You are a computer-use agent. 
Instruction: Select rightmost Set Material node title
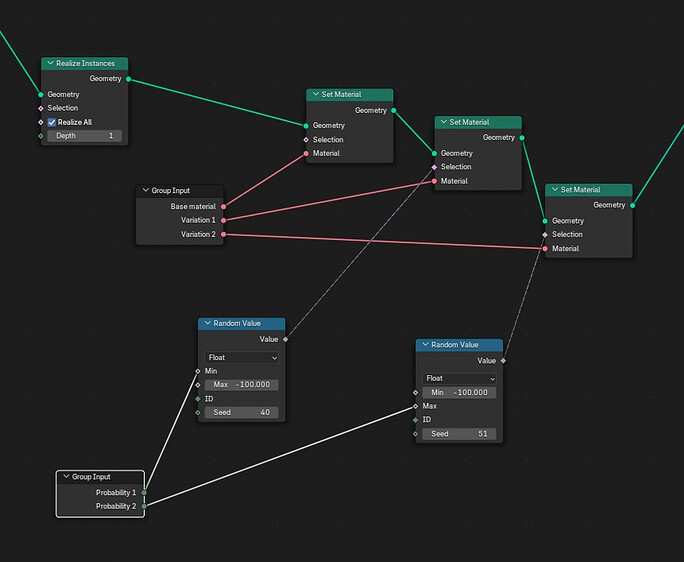581,190
